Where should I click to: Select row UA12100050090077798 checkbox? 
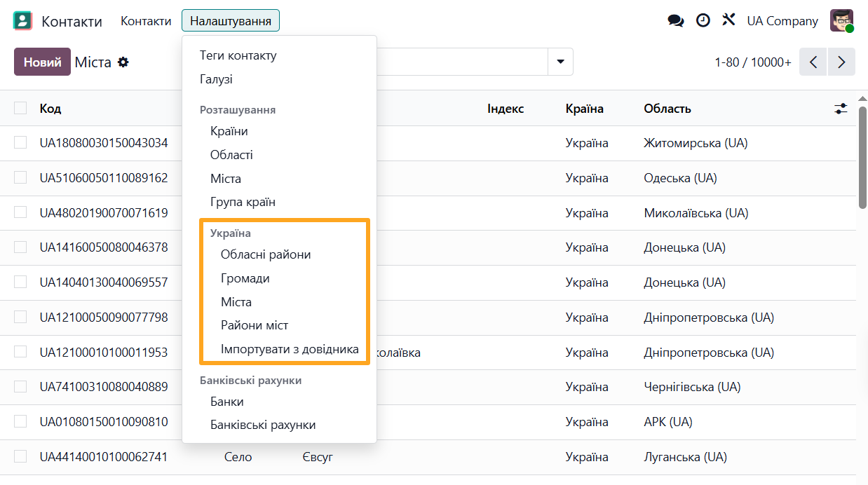coord(20,317)
